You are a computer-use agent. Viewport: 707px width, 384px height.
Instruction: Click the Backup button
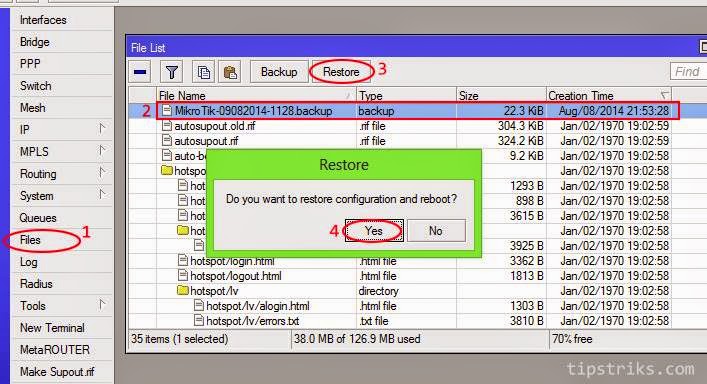click(x=279, y=72)
